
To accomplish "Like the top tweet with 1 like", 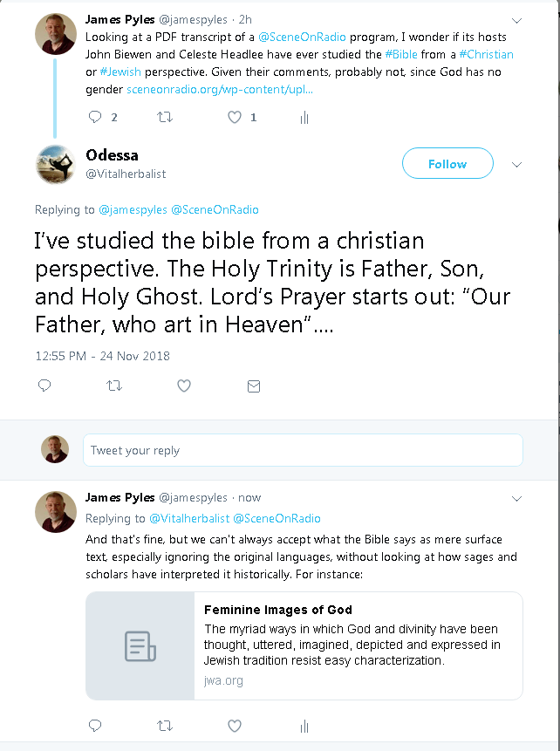I will tap(235, 117).
